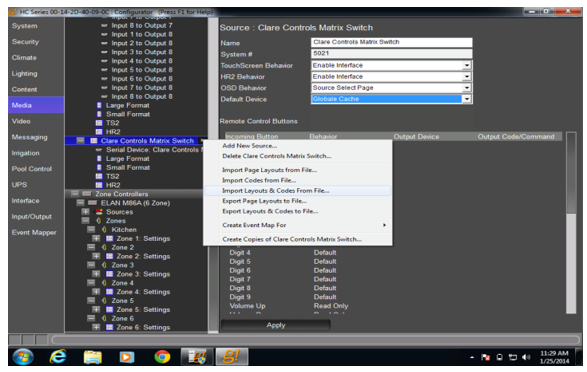Click the bottom horizontal scrollbar
Screen dimensions: 587x372
pyautogui.click(x=316, y=340)
